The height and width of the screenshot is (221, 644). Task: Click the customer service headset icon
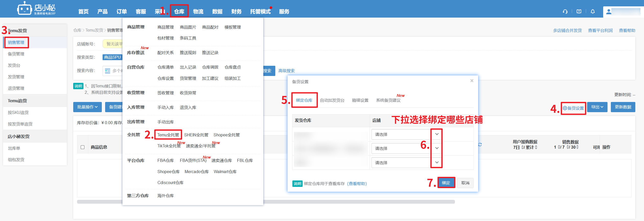pyautogui.click(x=565, y=11)
